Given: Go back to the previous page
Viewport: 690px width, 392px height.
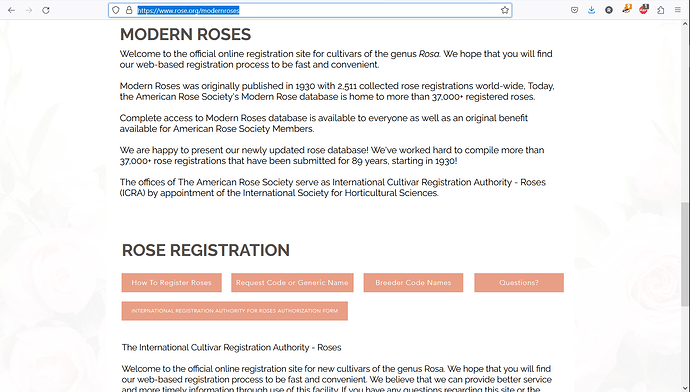Looking at the screenshot, I should tap(11, 10).
